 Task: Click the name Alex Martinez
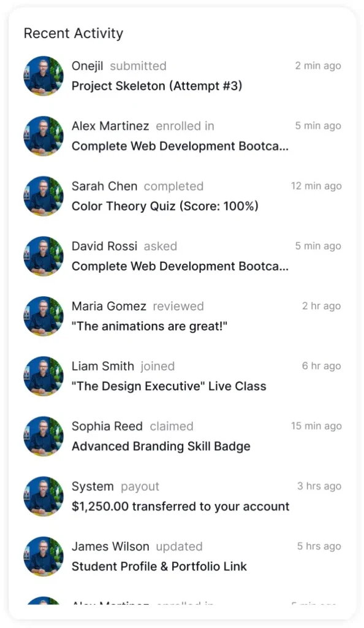pos(110,126)
